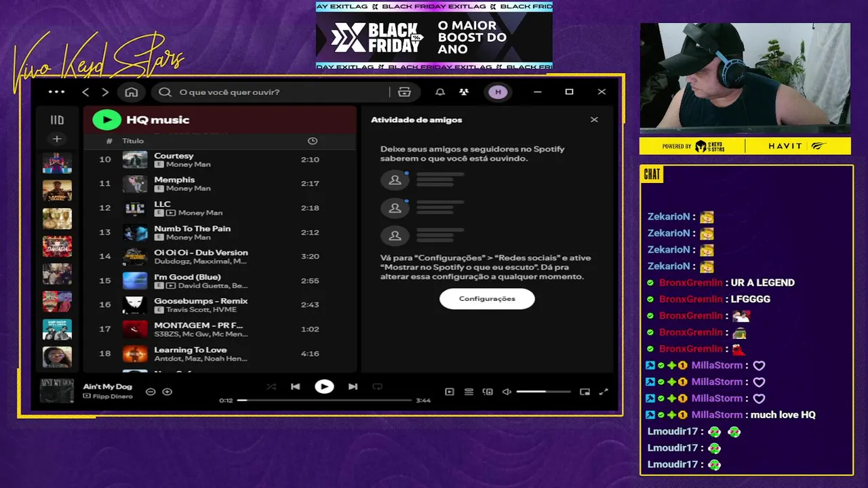The image size is (868, 488).
Task: Open the mini player icon
Action: (x=585, y=392)
